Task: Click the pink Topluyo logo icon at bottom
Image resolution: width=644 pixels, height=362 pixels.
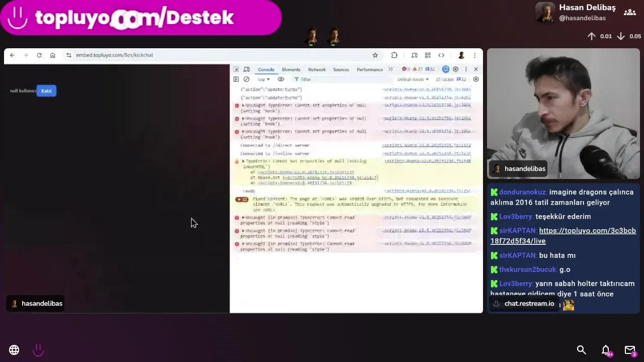Action: pos(38,350)
